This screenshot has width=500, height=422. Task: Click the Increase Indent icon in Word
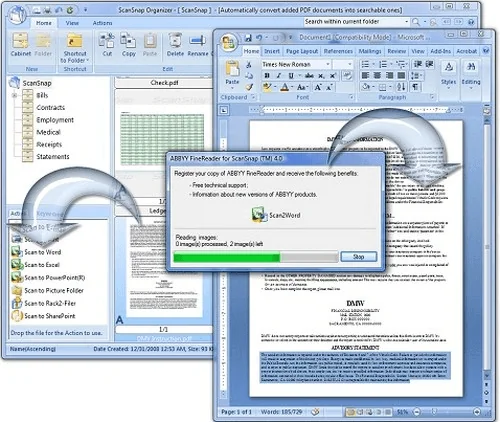pyautogui.click(x=429, y=64)
